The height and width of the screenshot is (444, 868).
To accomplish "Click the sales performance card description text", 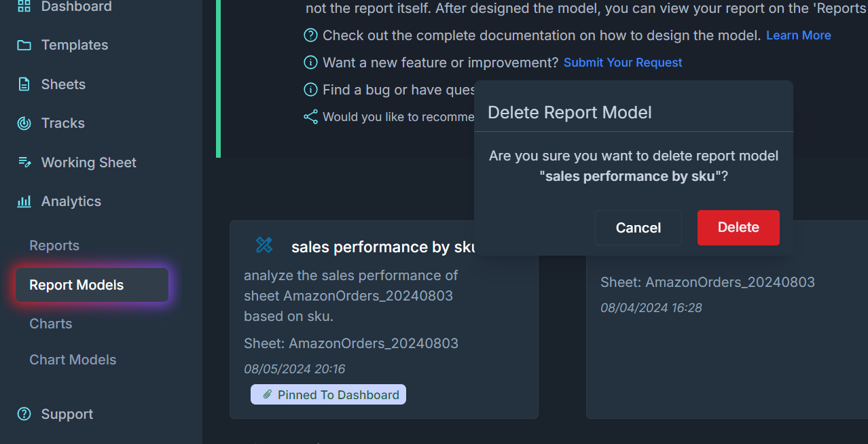I will [x=351, y=296].
